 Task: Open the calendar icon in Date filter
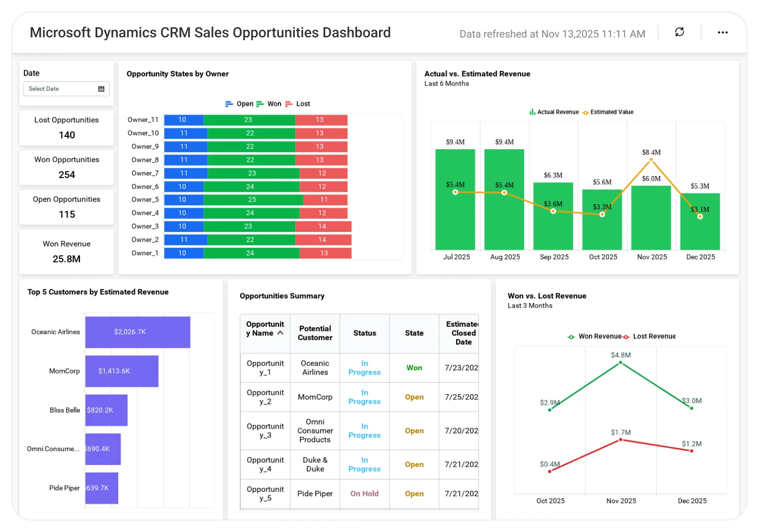(101, 89)
